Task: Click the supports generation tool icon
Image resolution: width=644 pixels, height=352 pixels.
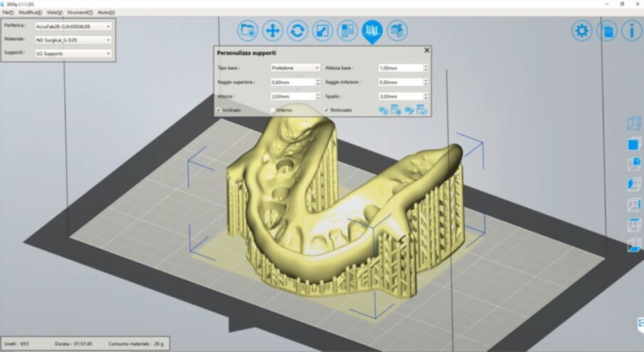Action: pyautogui.click(x=372, y=31)
